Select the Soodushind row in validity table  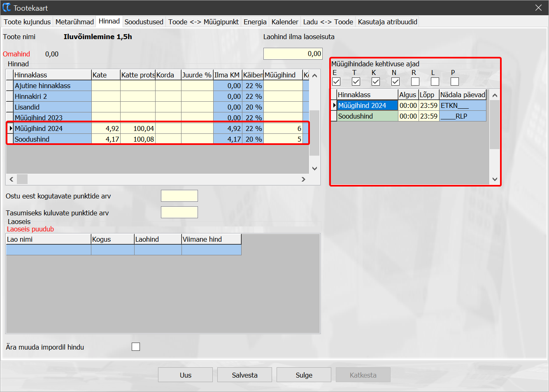[x=367, y=116]
